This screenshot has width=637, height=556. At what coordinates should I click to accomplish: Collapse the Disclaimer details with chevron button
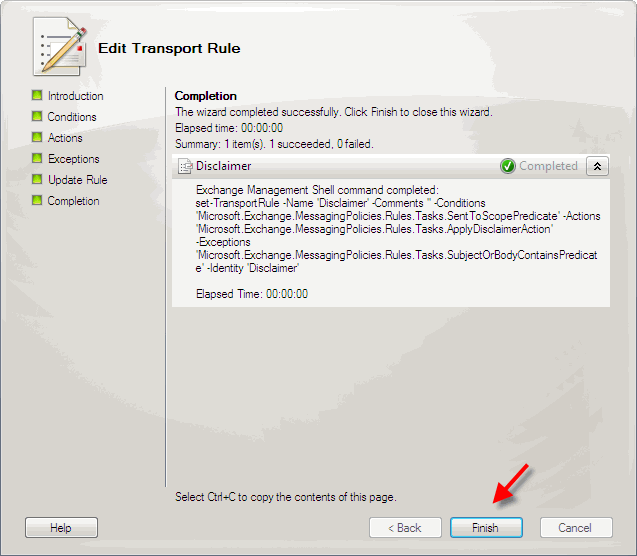point(597,166)
